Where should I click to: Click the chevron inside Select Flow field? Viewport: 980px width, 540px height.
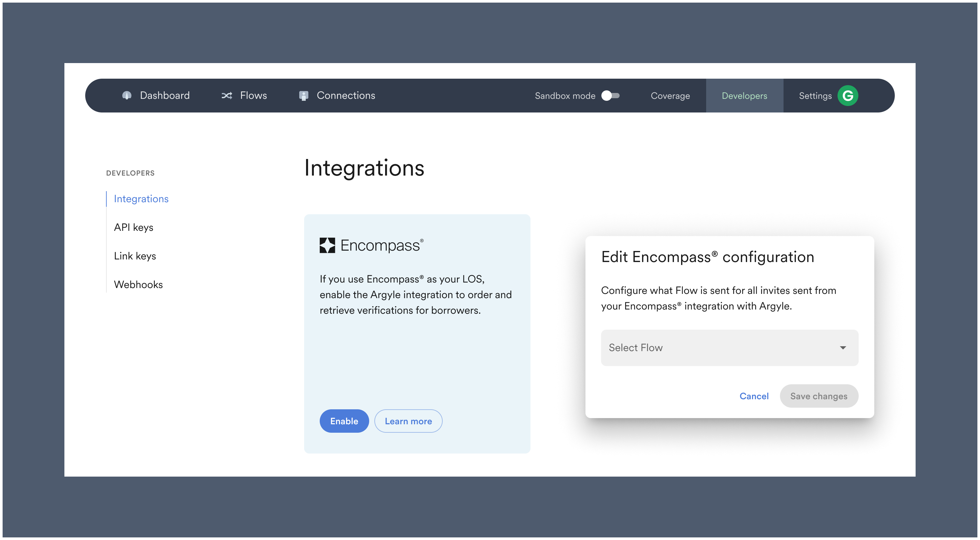[843, 348]
